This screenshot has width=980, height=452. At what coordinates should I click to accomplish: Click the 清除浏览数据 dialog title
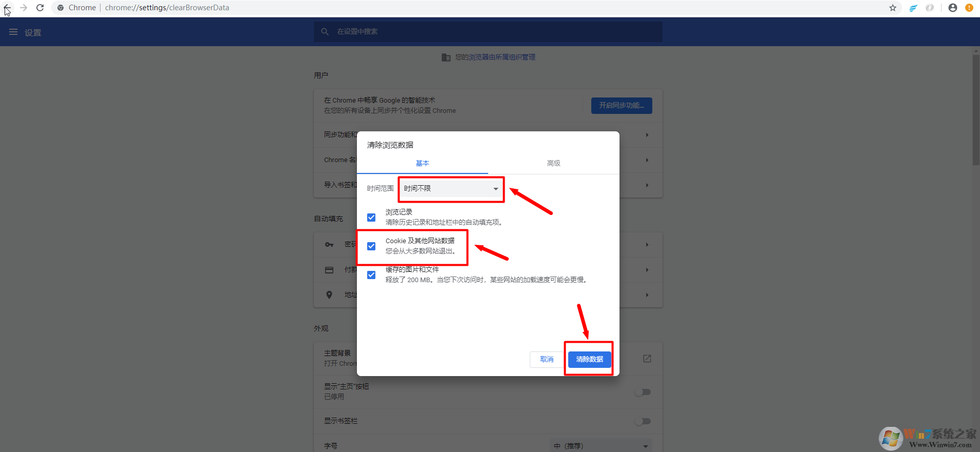pos(390,145)
